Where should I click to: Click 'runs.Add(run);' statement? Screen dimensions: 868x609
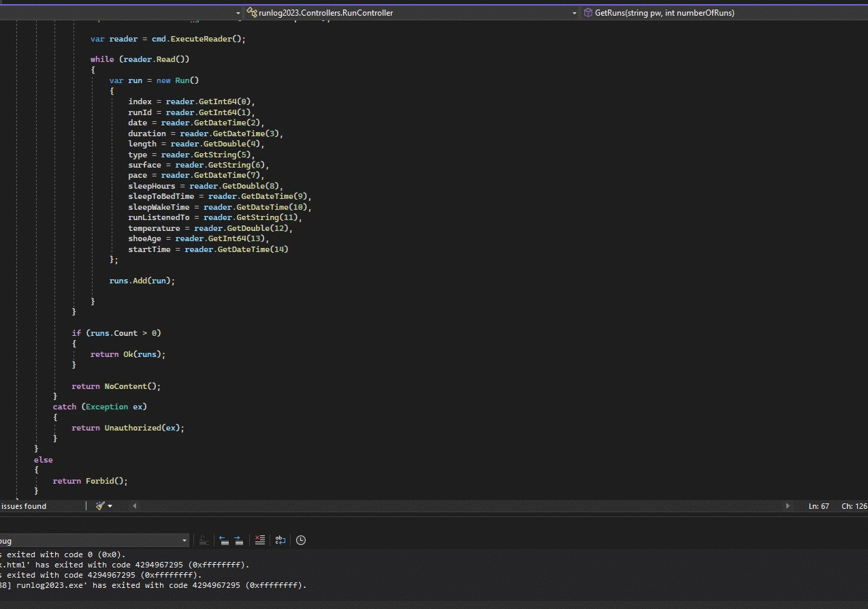(x=142, y=281)
